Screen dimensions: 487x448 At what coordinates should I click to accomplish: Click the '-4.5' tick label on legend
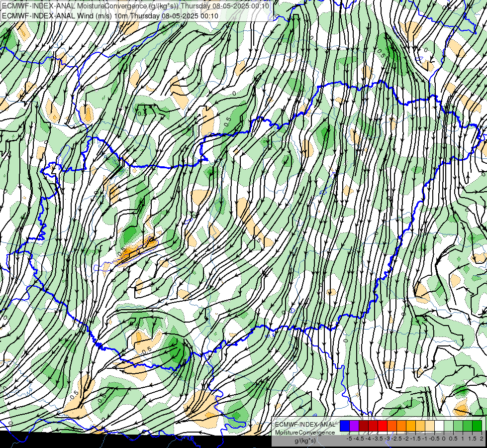[x=359, y=439]
